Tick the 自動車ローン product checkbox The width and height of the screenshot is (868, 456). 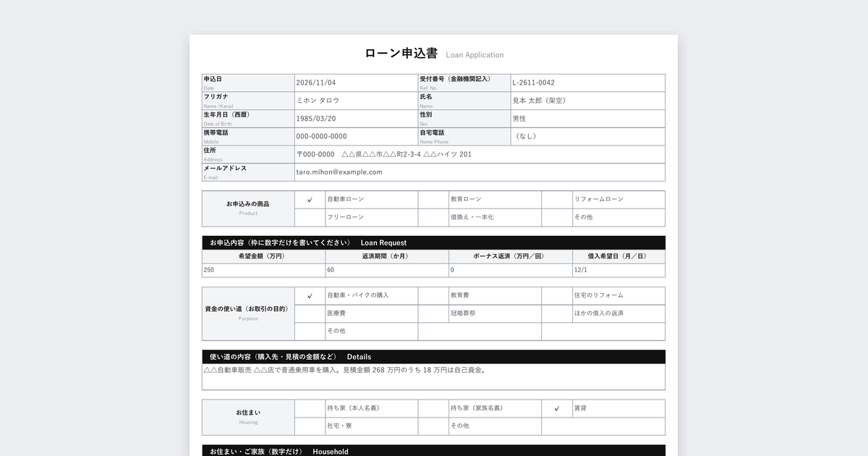tap(310, 200)
